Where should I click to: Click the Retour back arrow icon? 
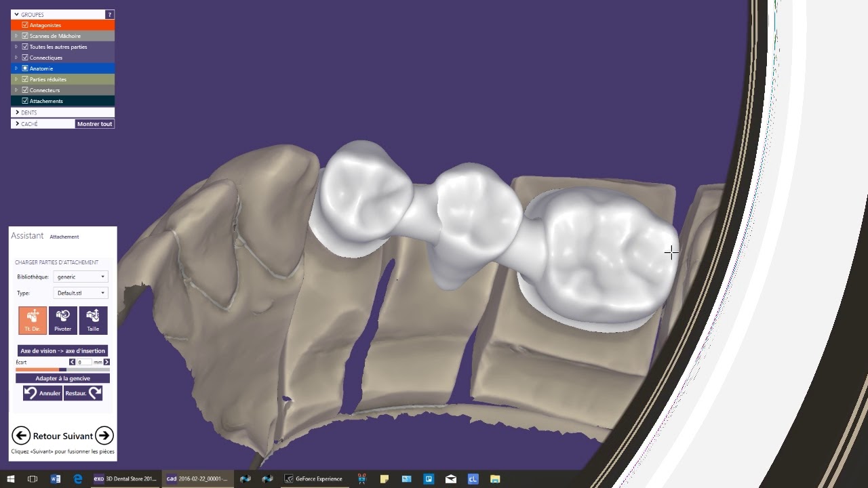21,435
